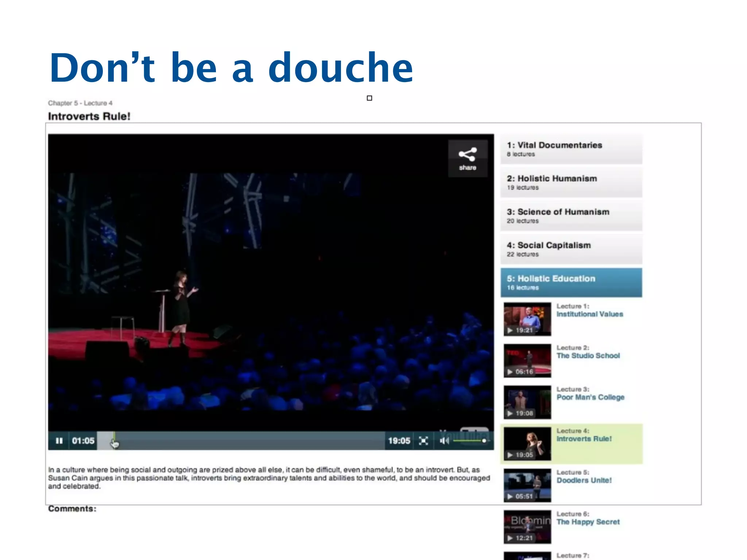Collapse chapter 5: Holistic Education
The height and width of the screenshot is (560, 747).
tap(571, 283)
